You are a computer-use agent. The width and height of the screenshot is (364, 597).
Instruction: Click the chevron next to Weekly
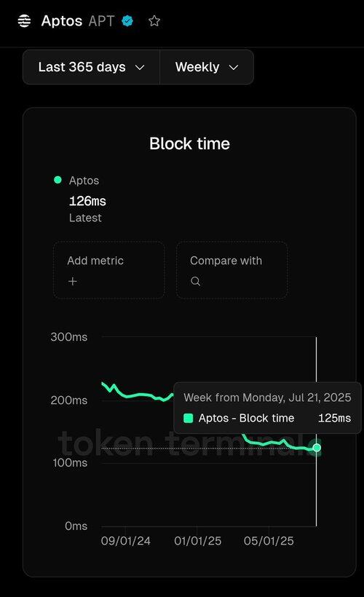pyautogui.click(x=234, y=68)
